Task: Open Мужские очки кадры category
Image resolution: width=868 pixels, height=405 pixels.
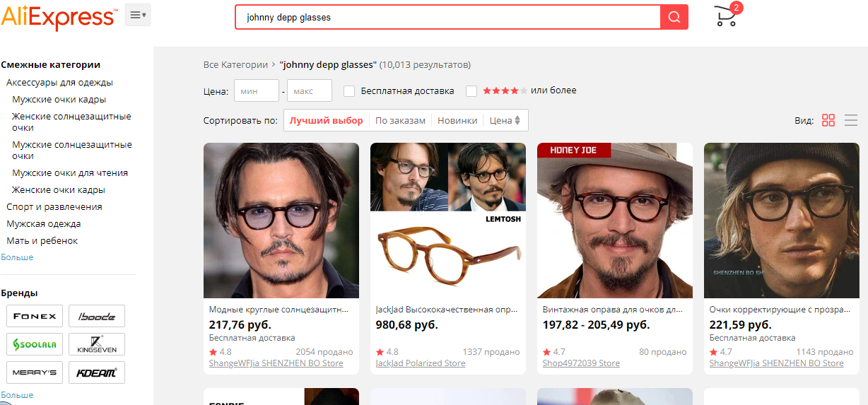Action: [59, 100]
